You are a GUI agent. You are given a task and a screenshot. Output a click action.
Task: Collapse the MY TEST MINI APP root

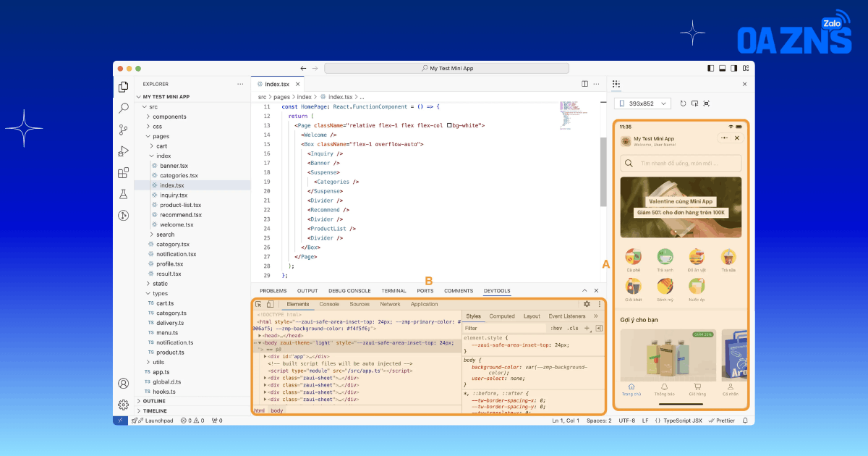[139, 96]
